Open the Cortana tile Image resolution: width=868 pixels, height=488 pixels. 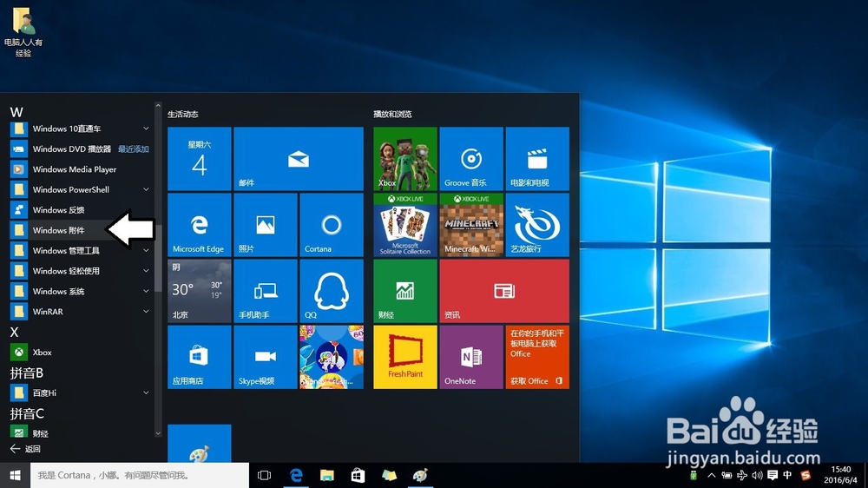click(x=331, y=225)
